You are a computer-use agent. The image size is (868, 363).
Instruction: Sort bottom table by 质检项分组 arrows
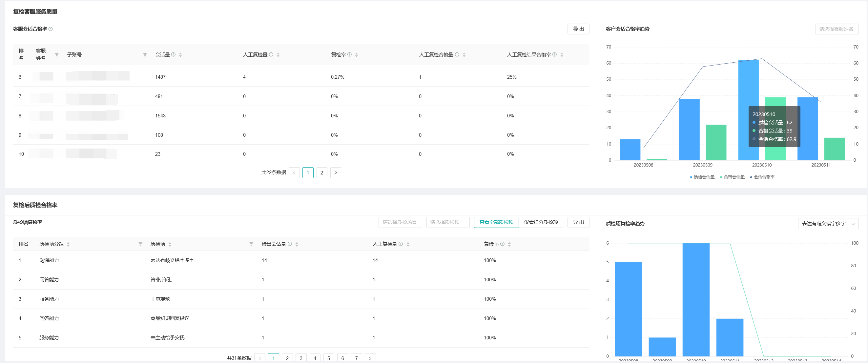[x=68, y=244]
